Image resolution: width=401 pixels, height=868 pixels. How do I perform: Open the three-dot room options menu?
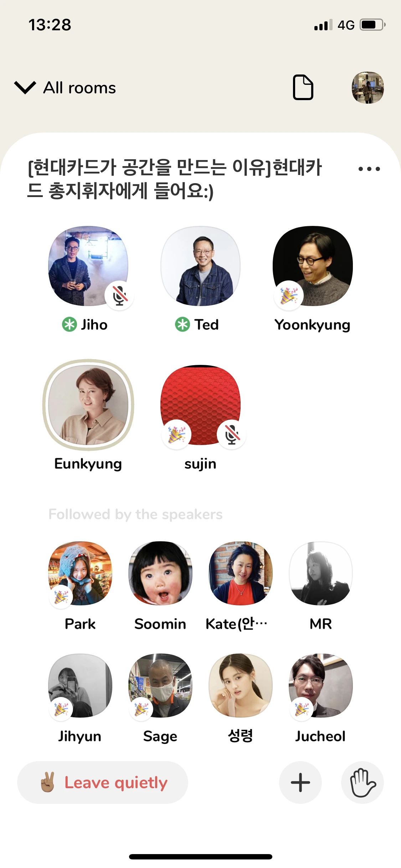[369, 169]
